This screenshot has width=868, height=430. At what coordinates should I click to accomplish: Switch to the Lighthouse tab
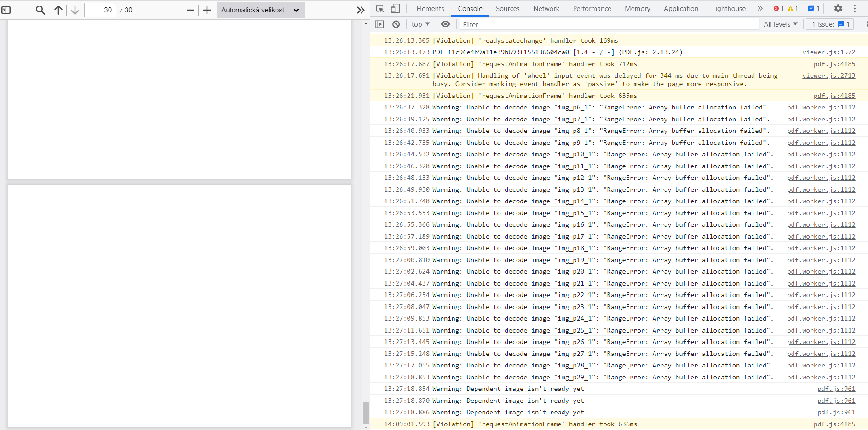pos(728,8)
